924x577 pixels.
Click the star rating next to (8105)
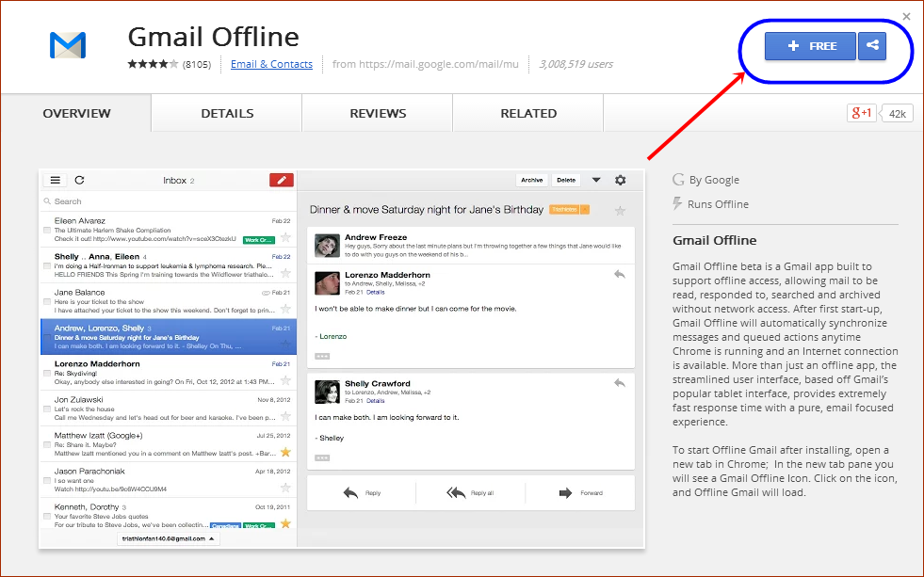coord(153,64)
